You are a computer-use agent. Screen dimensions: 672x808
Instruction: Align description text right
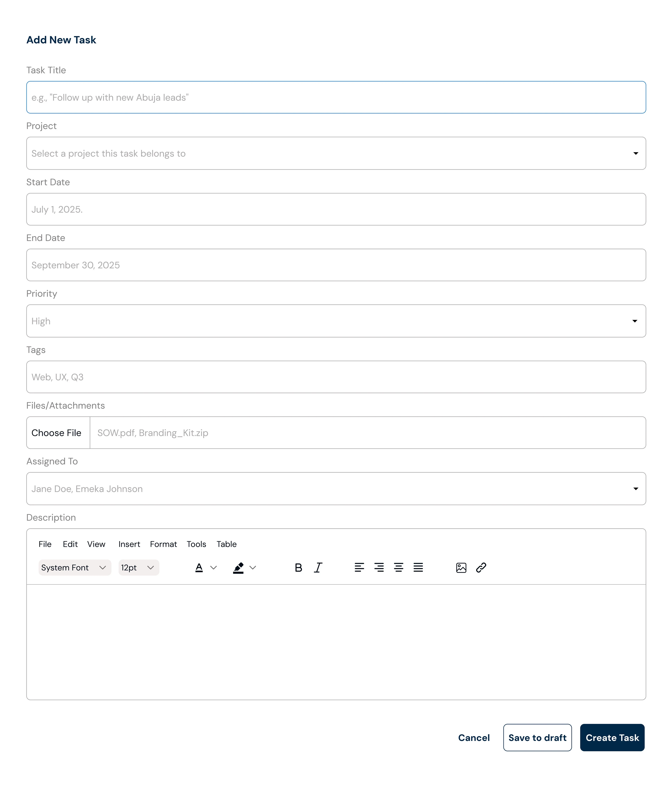point(379,567)
